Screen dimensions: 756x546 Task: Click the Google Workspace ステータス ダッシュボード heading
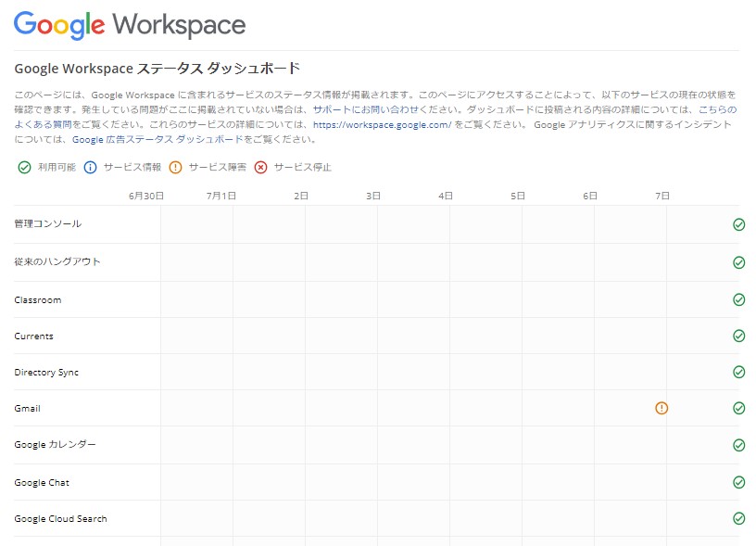(157, 69)
